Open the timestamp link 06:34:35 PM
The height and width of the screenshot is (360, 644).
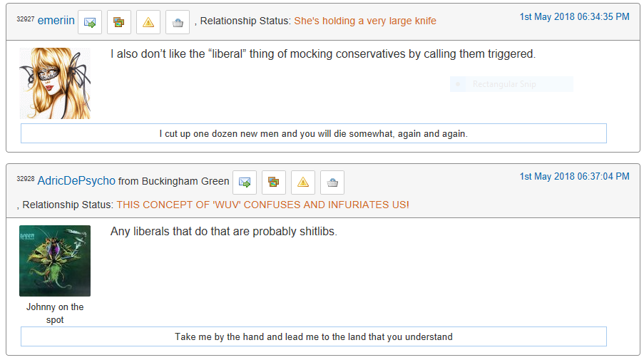pos(574,17)
